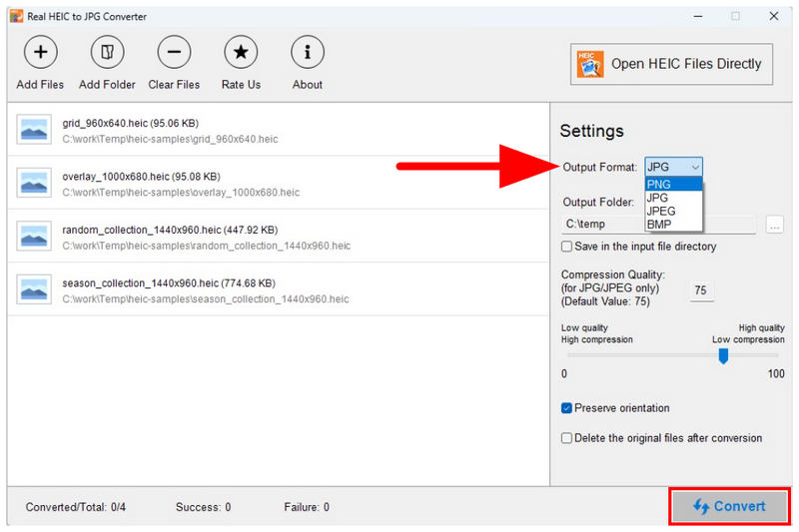Viewport: 799px width, 532px height.
Task: Click the browse folder ellipsis button
Action: (x=775, y=225)
